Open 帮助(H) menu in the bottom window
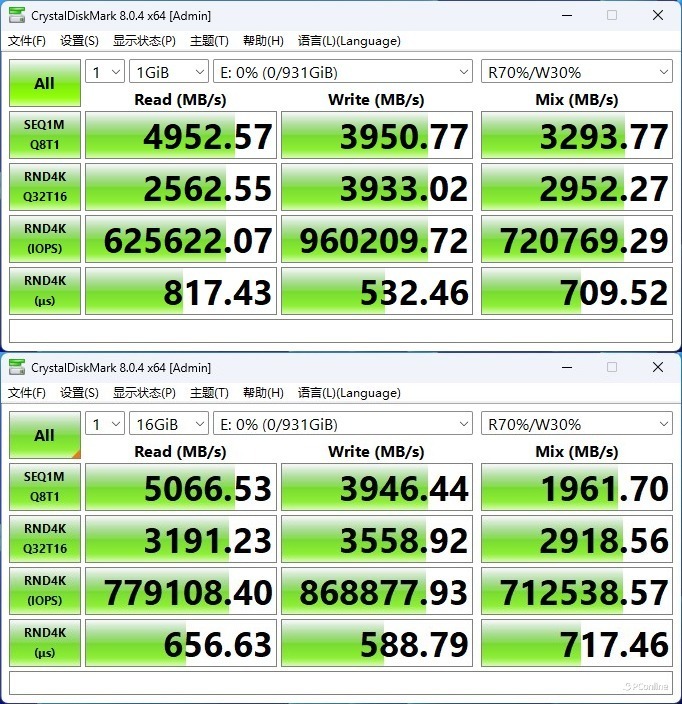The width and height of the screenshot is (682, 704). click(x=263, y=393)
